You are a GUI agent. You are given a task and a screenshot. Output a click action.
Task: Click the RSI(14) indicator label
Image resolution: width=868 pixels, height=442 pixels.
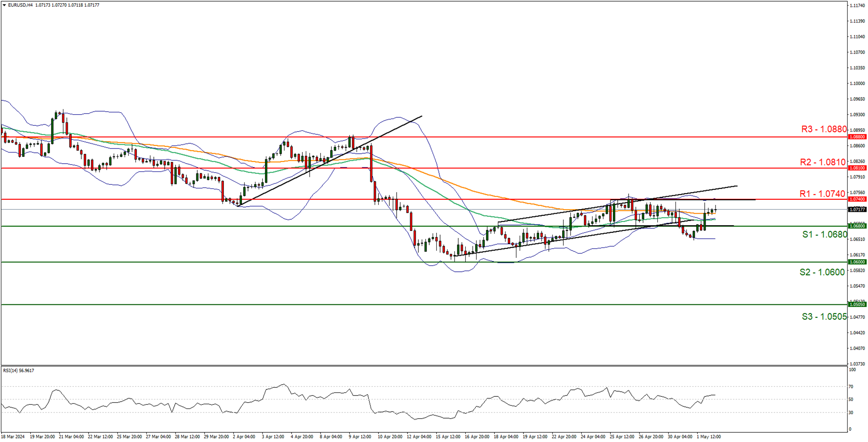tap(18, 370)
